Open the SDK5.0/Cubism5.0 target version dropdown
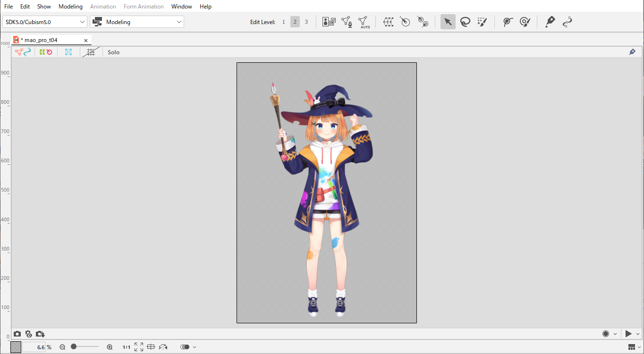 point(45,22)
